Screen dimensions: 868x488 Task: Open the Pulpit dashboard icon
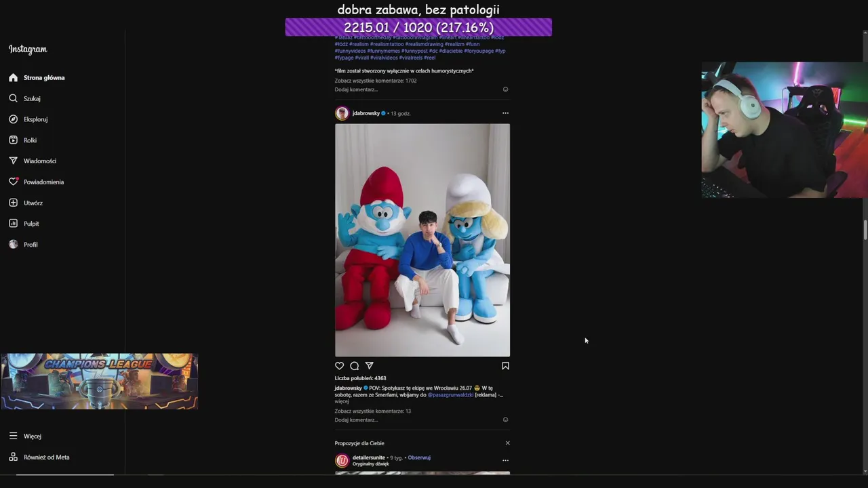tap(13, 224)
